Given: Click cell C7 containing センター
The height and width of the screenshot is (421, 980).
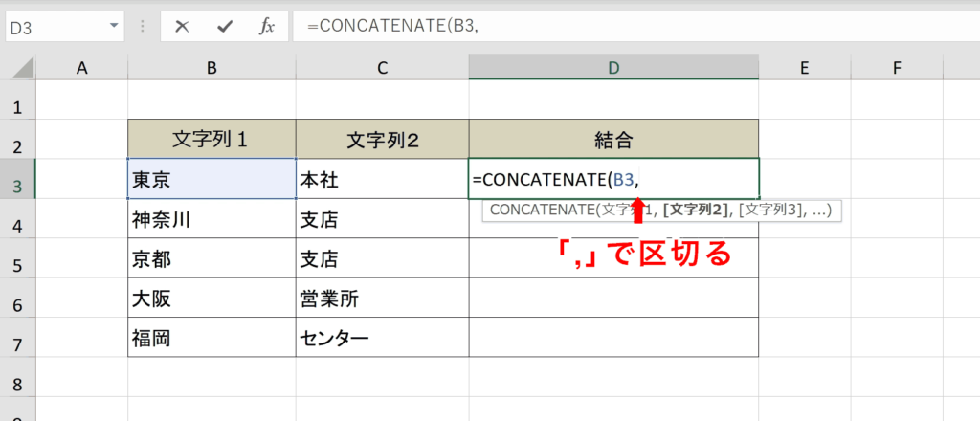Looking at the screenshot, I should 382,338.
